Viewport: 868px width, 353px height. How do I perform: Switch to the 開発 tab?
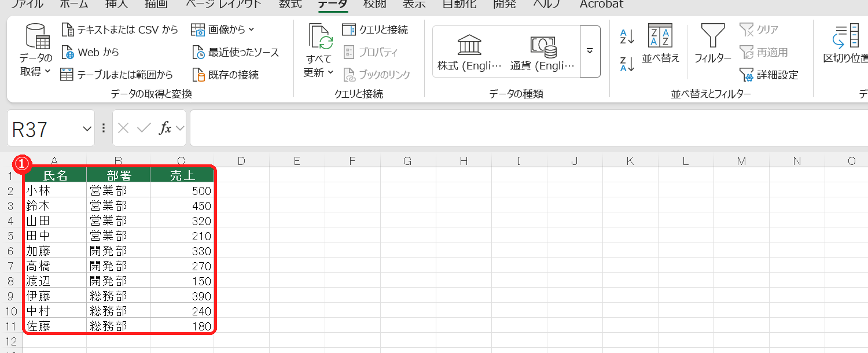click(x=505, y=5)
